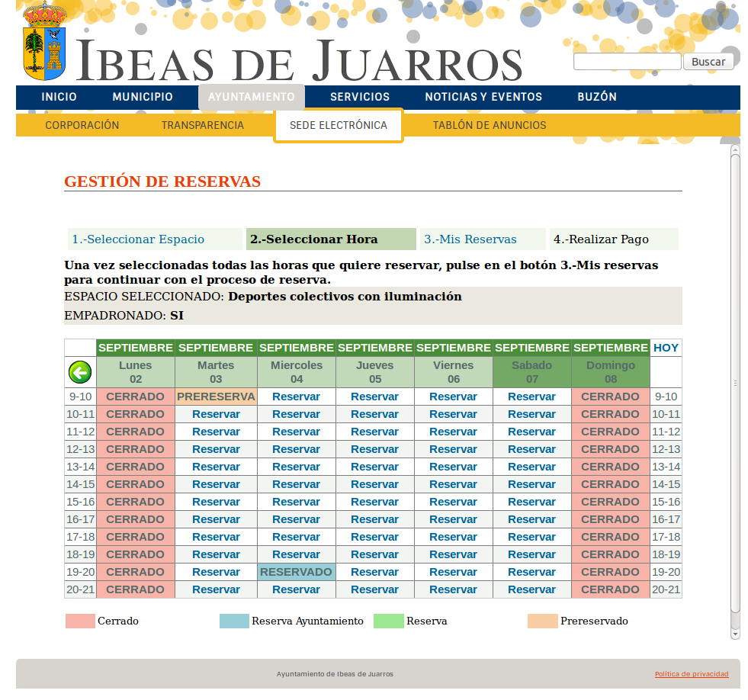Click the search input field
Viewport: 748px width, 700px height.
pos(628,62)
